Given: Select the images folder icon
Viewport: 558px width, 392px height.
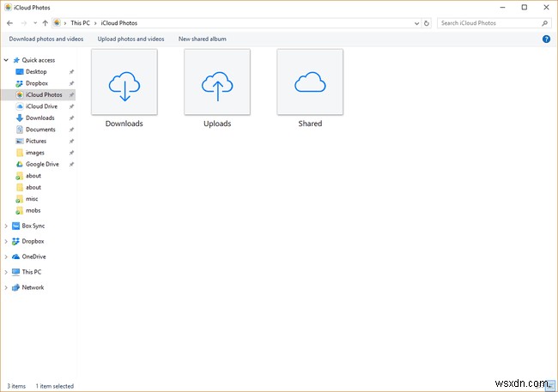Looking at the screenshot, I should pyautogui.click(x=20, y=153).
